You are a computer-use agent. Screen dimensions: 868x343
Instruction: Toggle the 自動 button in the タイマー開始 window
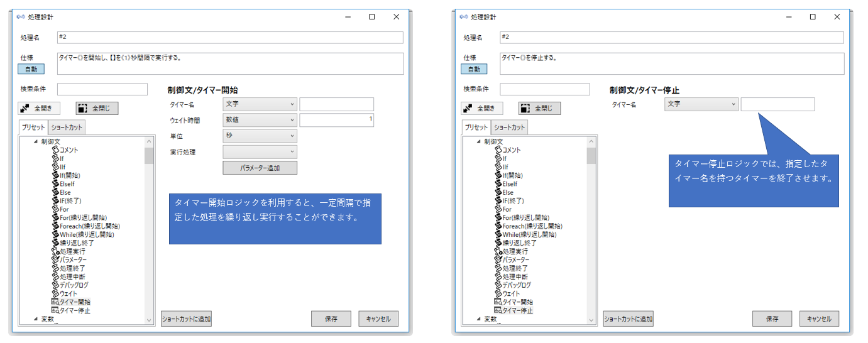click(35, 69)
